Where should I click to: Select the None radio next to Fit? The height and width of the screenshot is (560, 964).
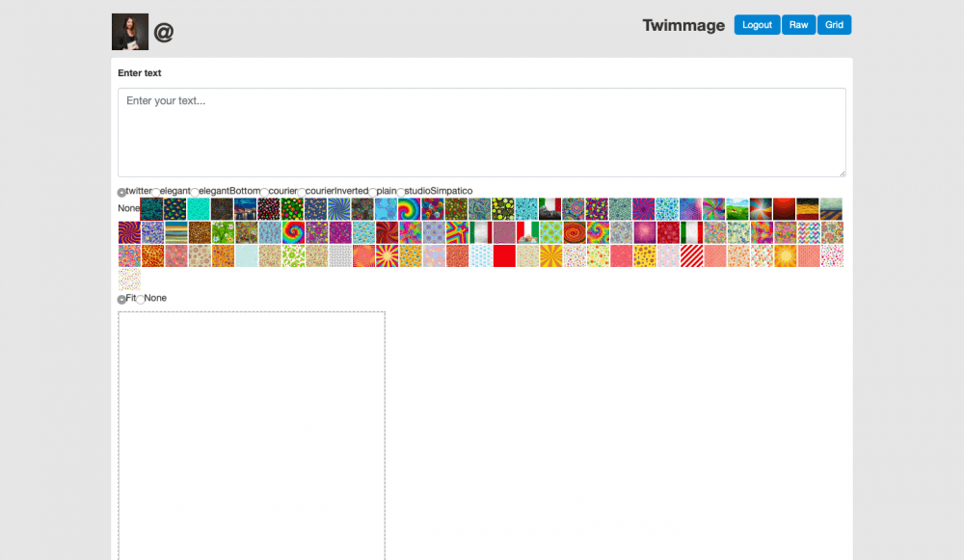141,300
